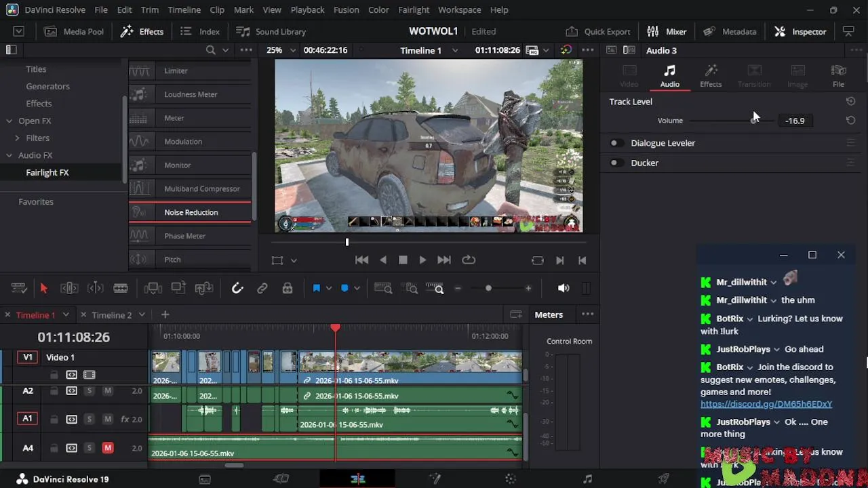Click the Quick Export button
868x488 pixels.
[x=597, y=31]
